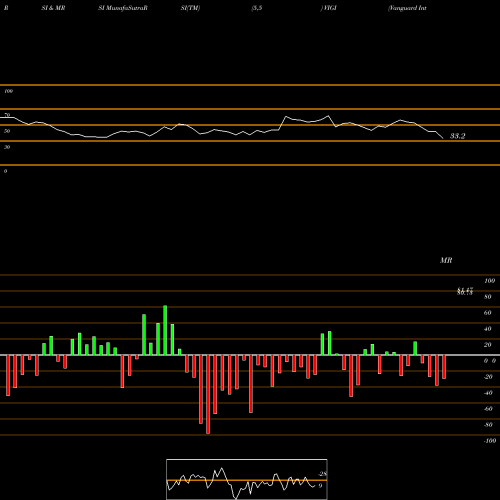The width and height of the screenshot is (500, 500).
Task: Click the deepest red MR bar
Action: (208, 394)
